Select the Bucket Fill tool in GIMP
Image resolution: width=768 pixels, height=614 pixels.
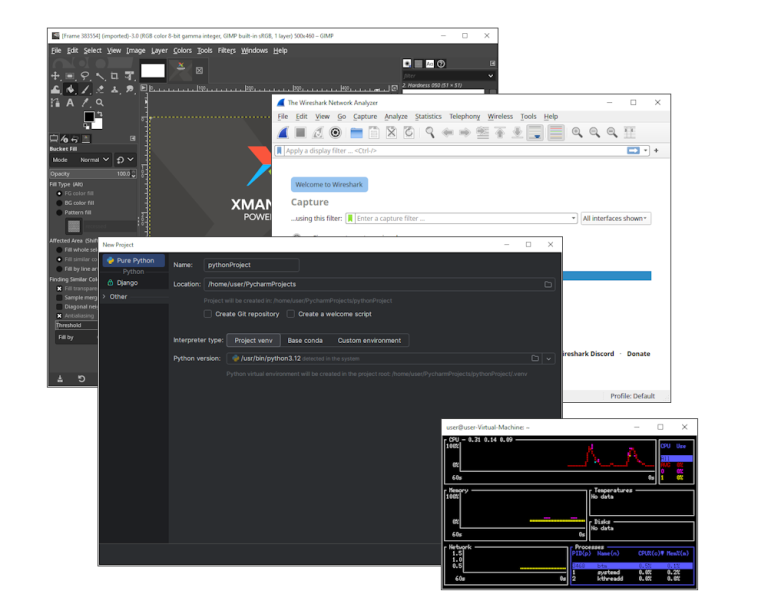pyautogui.click(x=70, y=89)
